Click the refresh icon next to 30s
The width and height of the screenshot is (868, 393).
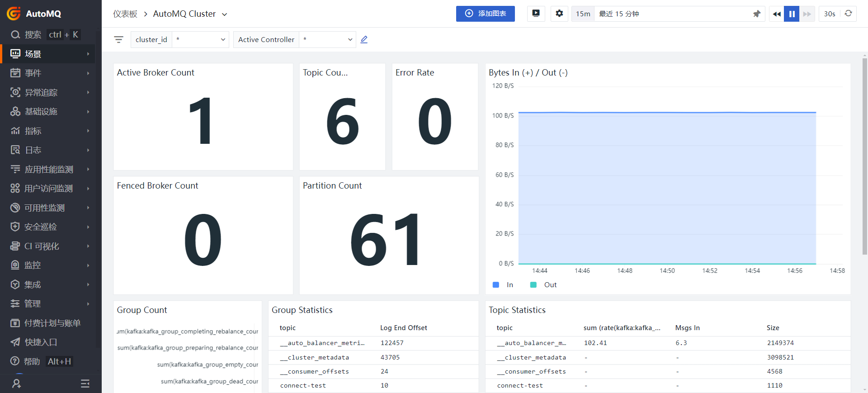[x=849, y=14]
